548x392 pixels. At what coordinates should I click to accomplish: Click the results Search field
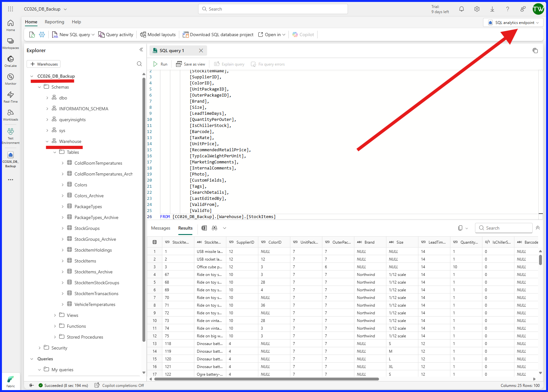pos(504,228)
